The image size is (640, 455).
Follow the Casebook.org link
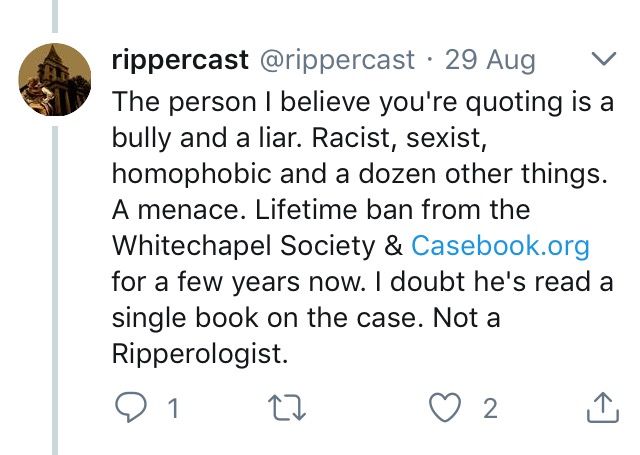click(501, 245)
